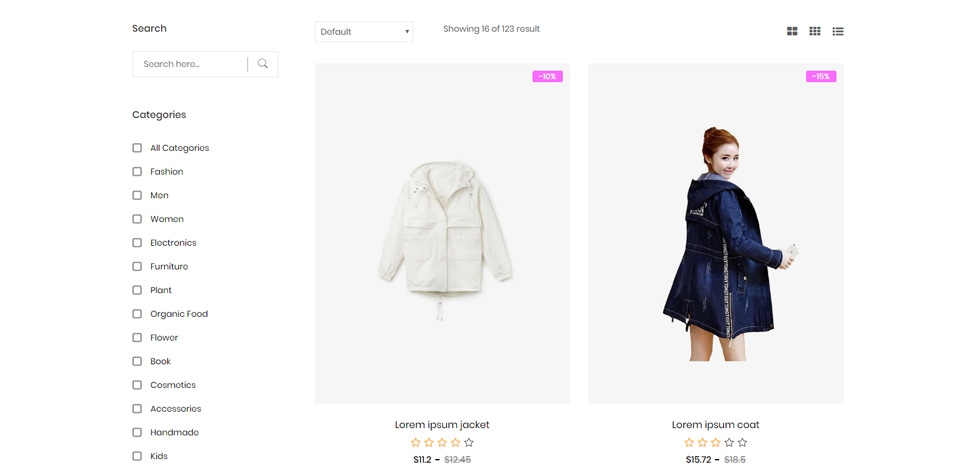Check the Furniture category checkbox
Viewport: 980px width, 471px height.
tap(137, 267)
